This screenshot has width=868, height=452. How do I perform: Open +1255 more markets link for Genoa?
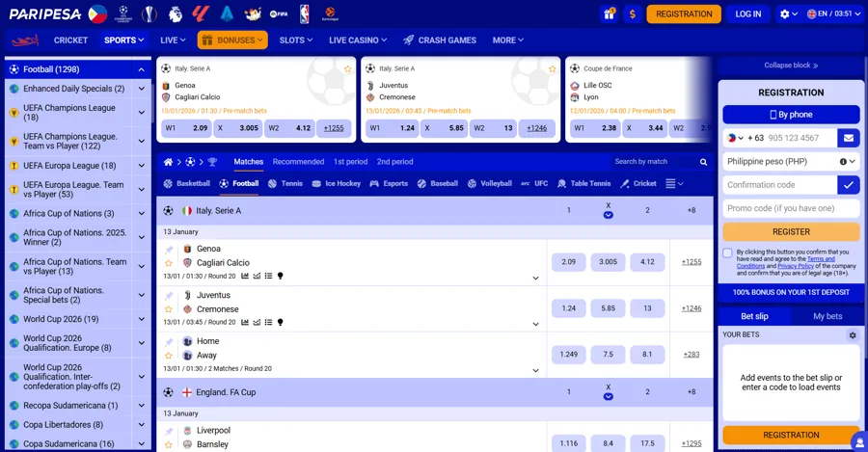pos(692,262)
